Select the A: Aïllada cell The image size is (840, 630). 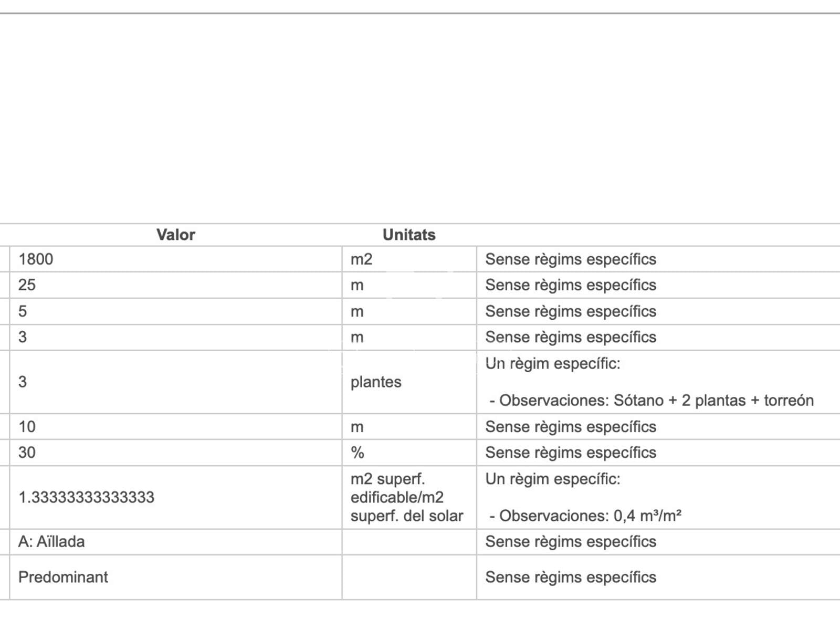[176, 542]
